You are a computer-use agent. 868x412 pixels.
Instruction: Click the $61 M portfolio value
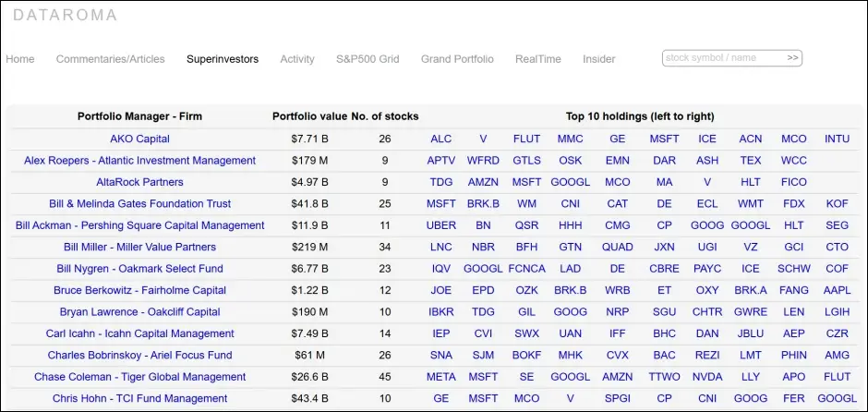(x=310, y=355)
